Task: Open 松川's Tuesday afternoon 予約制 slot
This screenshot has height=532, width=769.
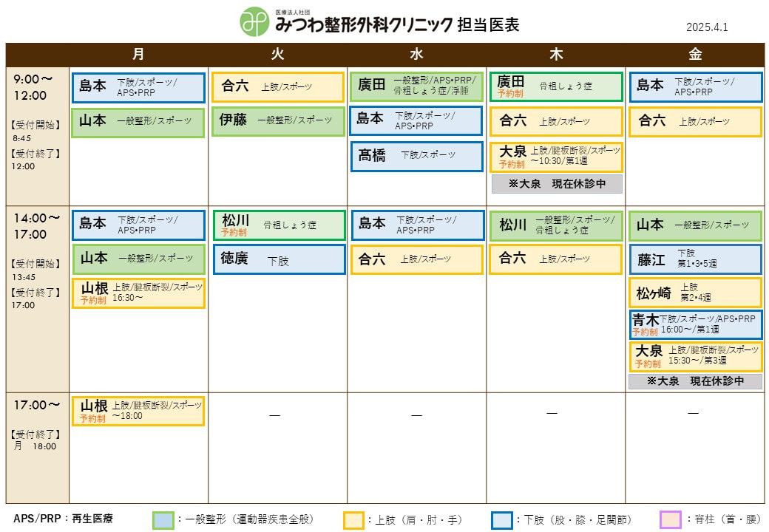Action: (277, 225)
